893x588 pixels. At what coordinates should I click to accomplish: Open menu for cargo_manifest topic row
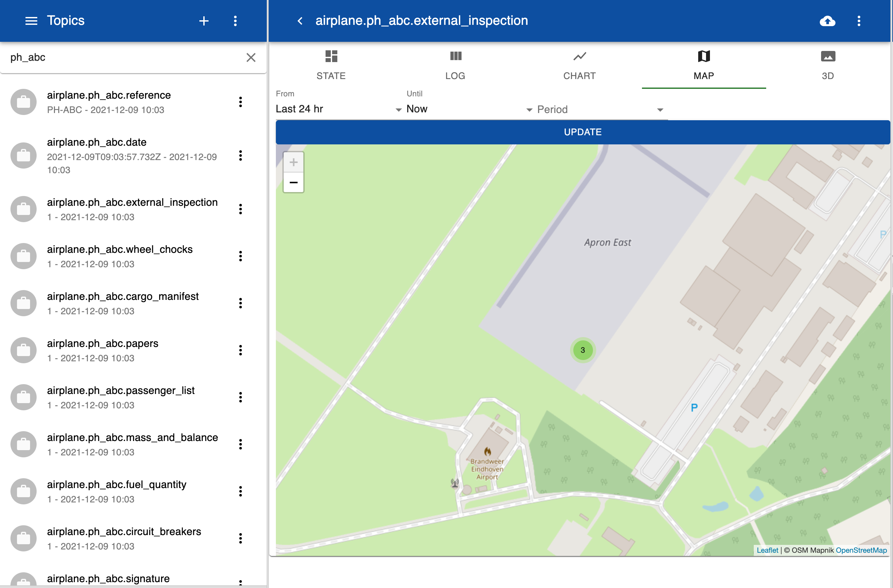241,303
